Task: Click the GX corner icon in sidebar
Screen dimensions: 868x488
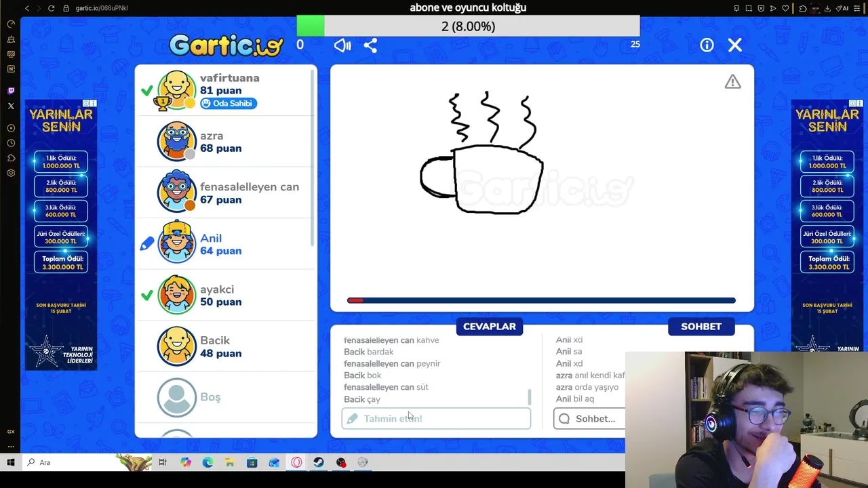Action: [x=11, y=432]
